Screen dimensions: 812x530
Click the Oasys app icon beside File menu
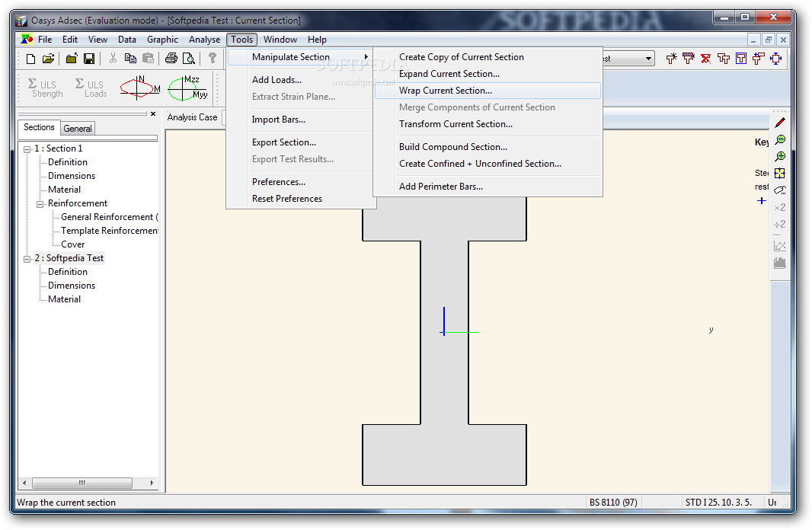[x=27, y=40]
